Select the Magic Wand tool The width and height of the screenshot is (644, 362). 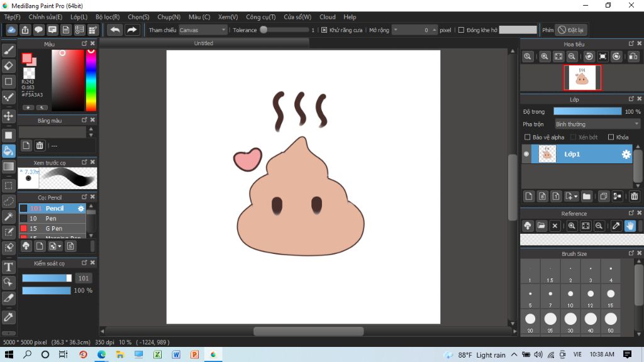[9, 216]
